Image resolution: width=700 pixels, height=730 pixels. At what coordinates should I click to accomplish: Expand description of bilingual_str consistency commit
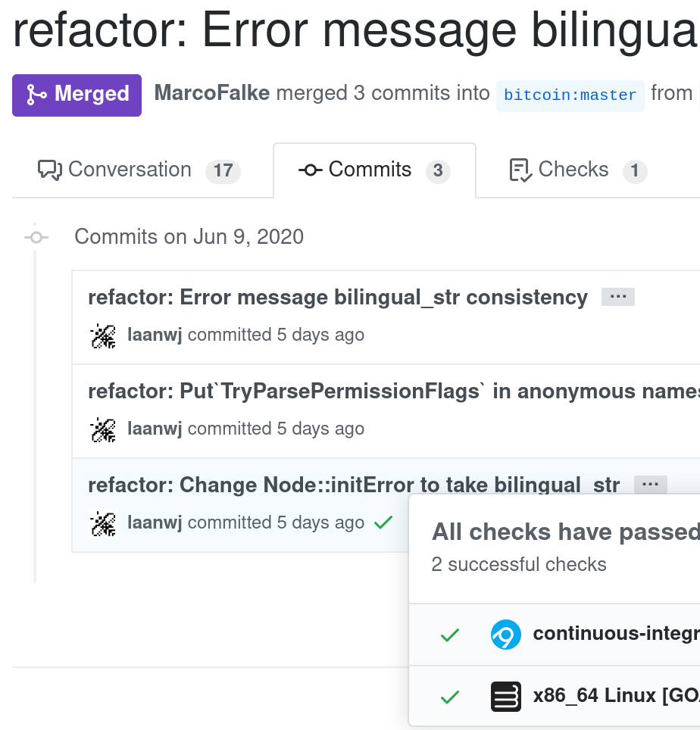click(x=618, y=297)
